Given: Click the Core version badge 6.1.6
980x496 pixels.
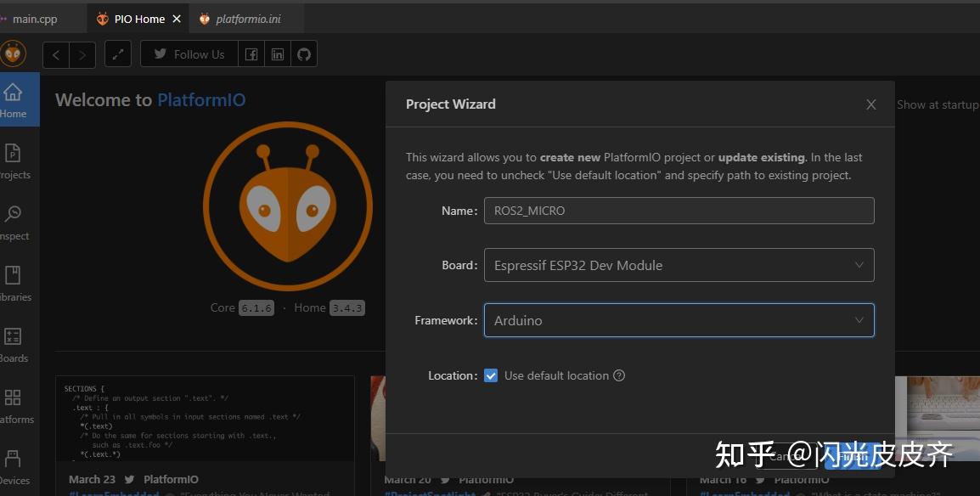Looking at the screenshot, I should [256, 308].
